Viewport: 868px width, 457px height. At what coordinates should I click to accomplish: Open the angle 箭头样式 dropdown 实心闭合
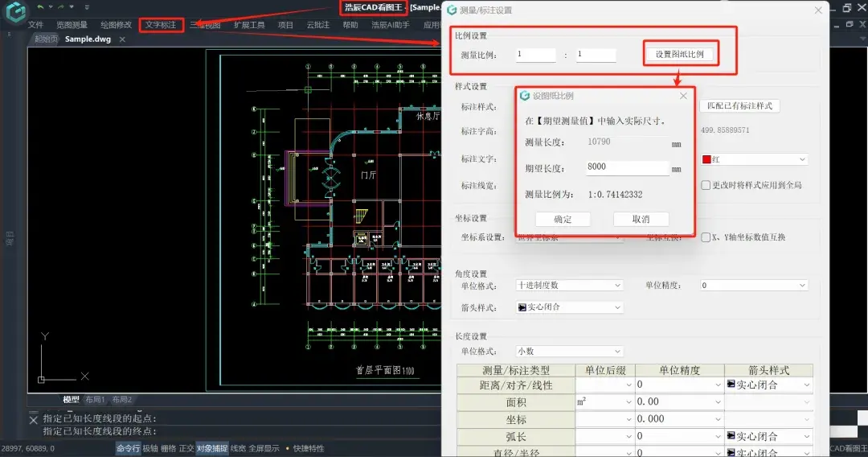point(569,307)
